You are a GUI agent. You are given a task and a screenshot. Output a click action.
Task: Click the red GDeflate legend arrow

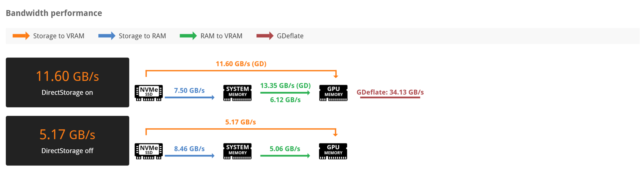point(265,36)
